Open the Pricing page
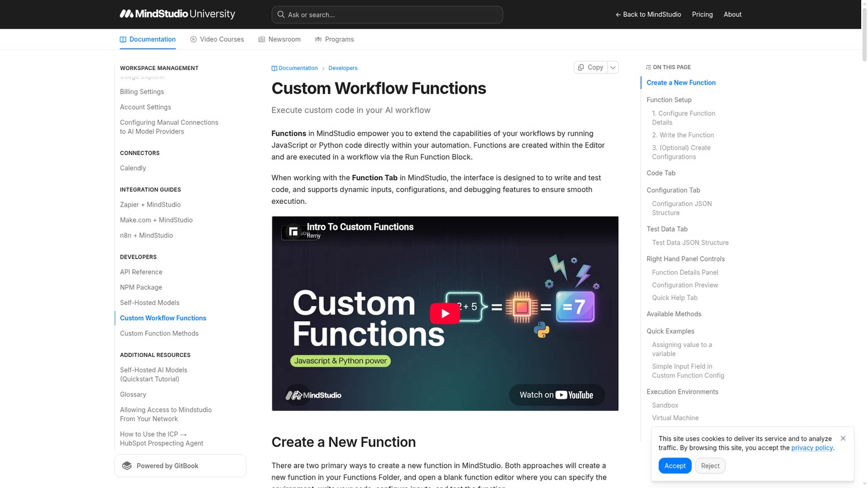 [702, 15]
